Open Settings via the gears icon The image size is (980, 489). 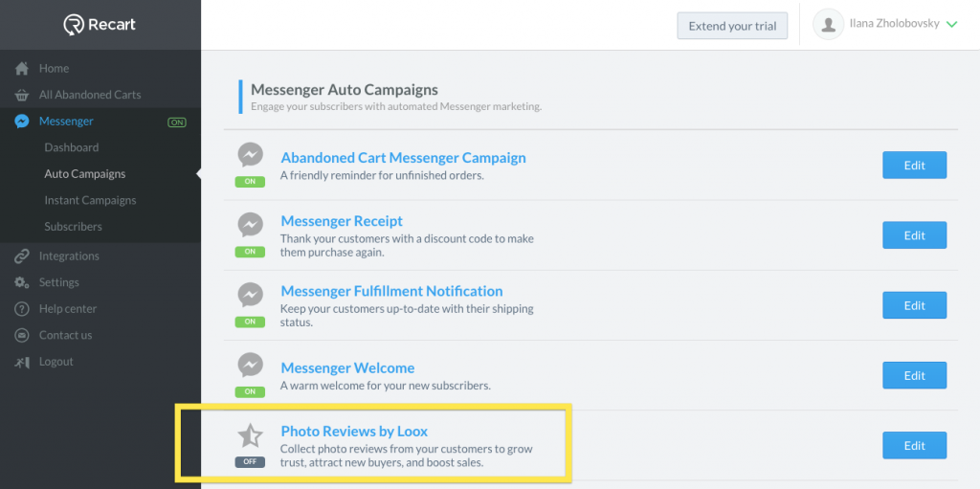[x=22, y=282]
